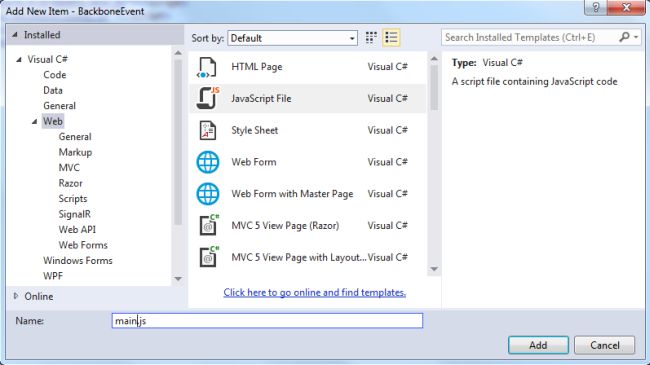The image size is (650, 365).
Task: Select the Razor category
Action: pos(70,183)
